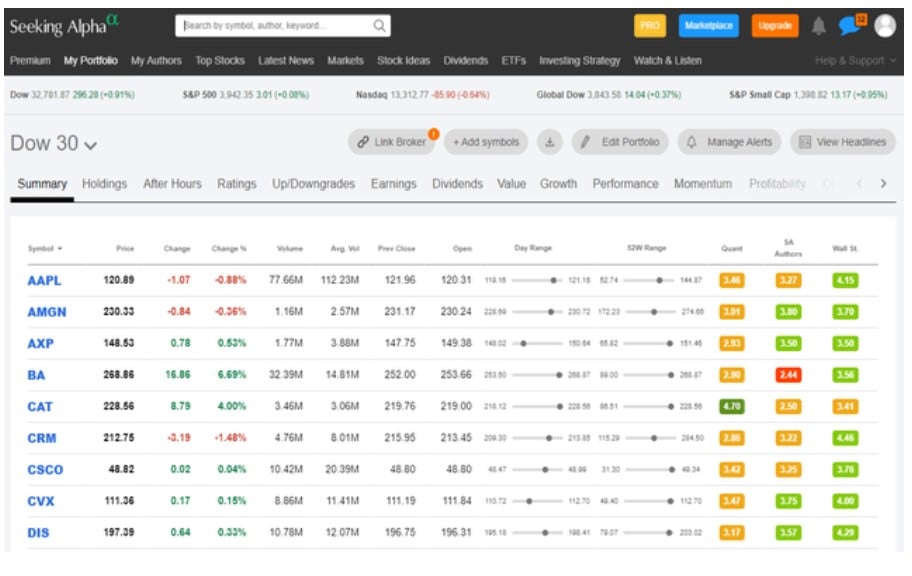Switch to the Holdings tab
The image size is (912, 576).
point(104,184)
